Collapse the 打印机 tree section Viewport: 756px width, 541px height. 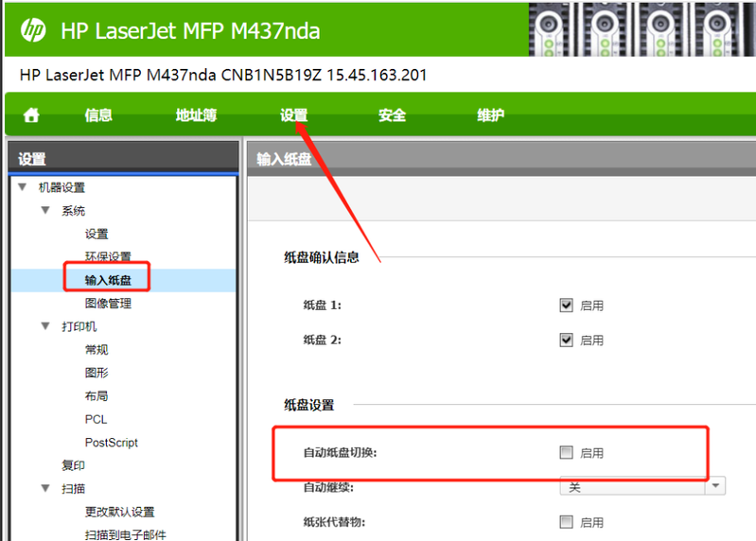coord(44,326)
